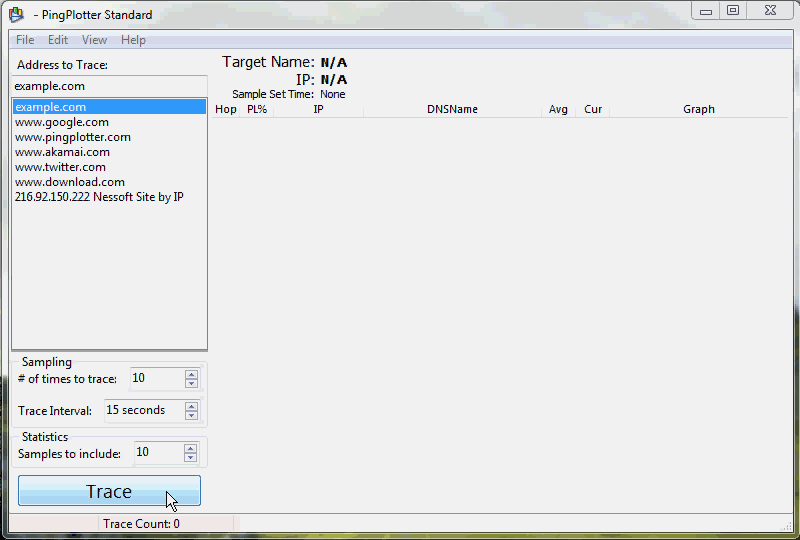Increase the Samples to include value

click(190, 448)
